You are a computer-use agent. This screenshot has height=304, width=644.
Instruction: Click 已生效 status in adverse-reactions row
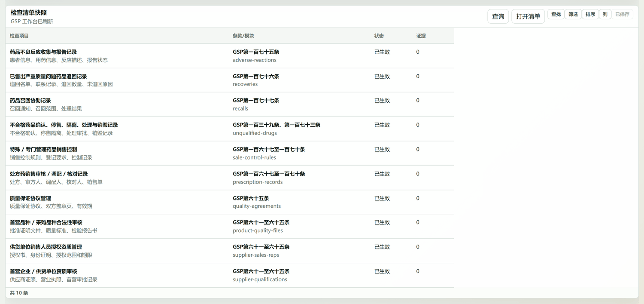[x=382, y=52]
